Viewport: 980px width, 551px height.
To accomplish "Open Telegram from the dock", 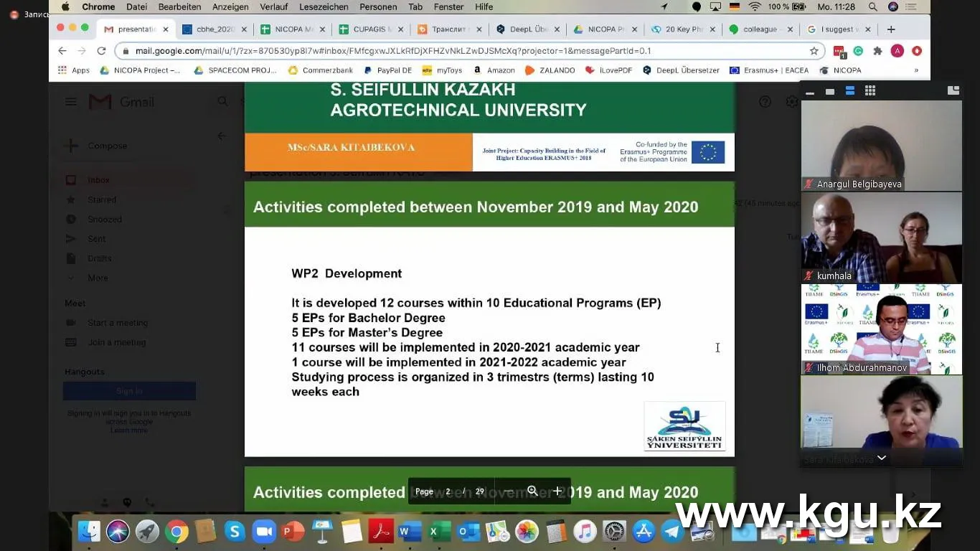I will (x=672, y=532).
